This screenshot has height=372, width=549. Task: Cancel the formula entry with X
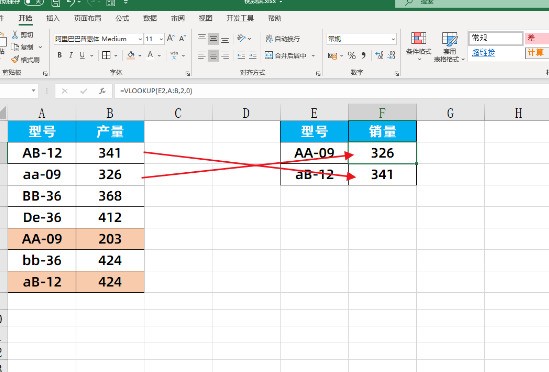click(64, 91)
